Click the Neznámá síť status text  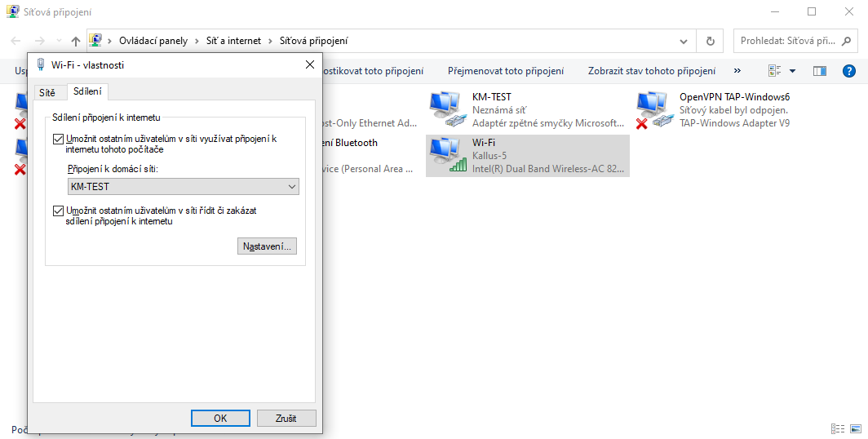click(499, 110)
